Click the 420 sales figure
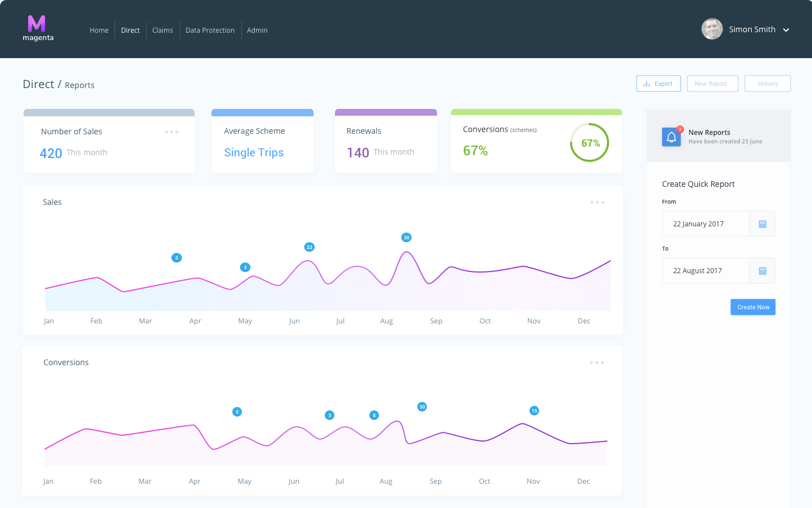 click(51, 154)
